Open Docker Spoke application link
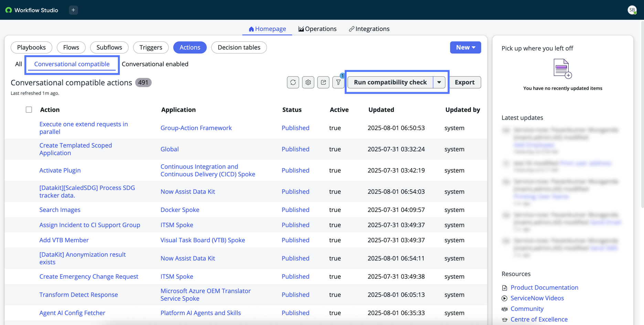 [180, 210]
